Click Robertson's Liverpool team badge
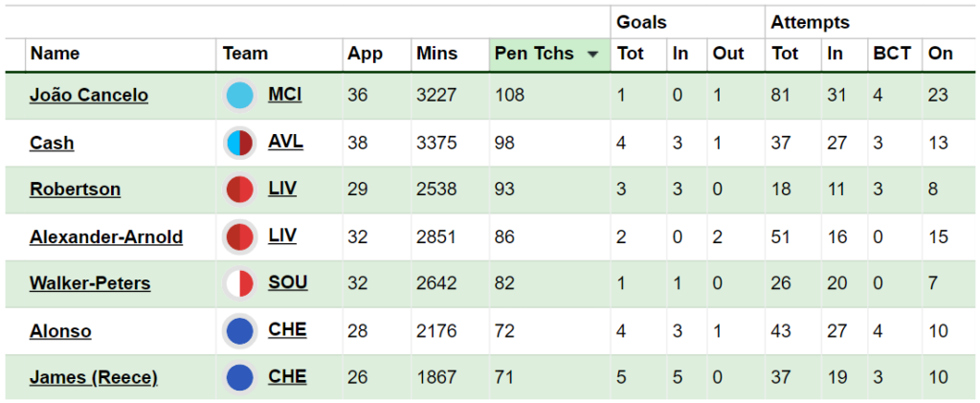 pyautogui.click(x=240, y=190)
